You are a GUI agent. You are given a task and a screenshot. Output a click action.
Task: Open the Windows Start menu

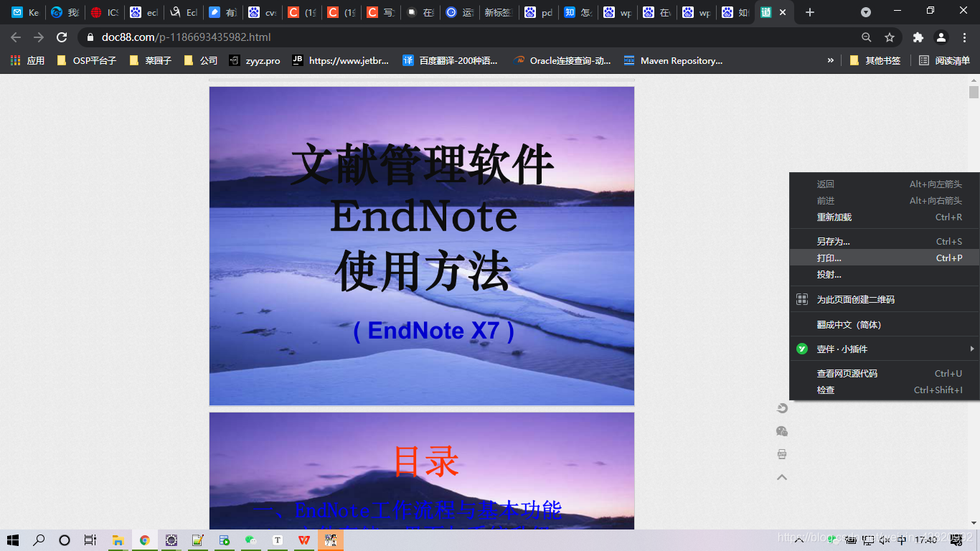pyautogui.click(x=12, y=540)
